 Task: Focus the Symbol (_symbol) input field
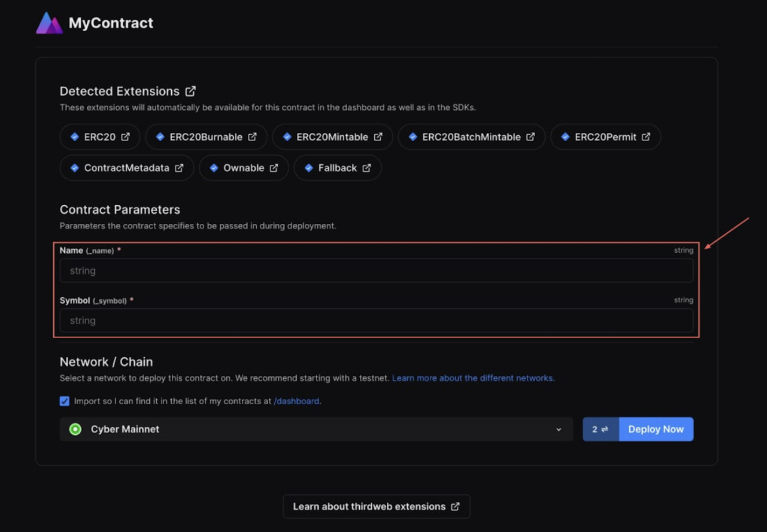(377, 320)
